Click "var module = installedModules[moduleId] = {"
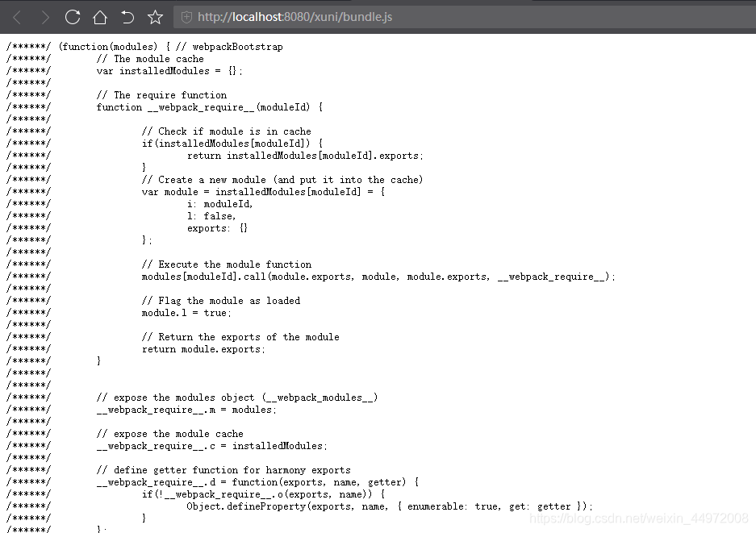 [x=263, y=192]
